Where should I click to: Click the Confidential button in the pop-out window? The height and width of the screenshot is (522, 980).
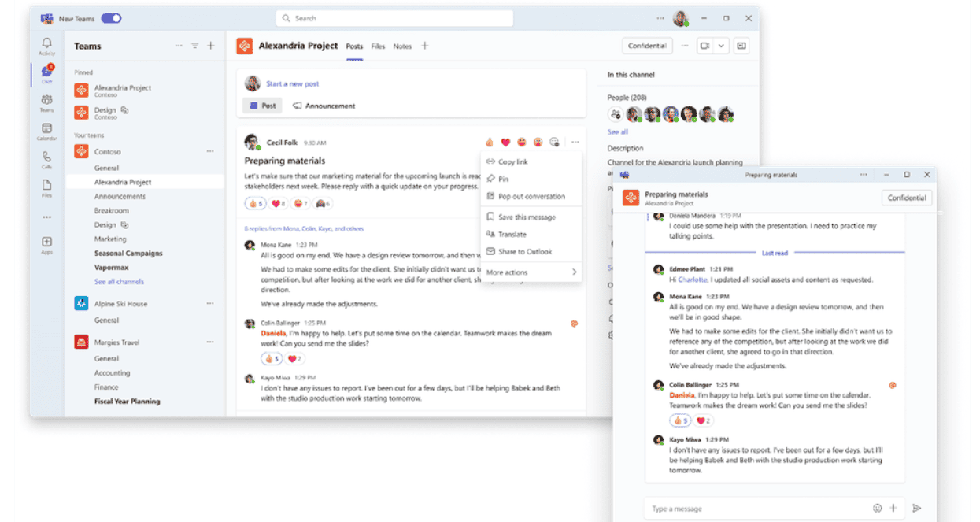[907, 198]
